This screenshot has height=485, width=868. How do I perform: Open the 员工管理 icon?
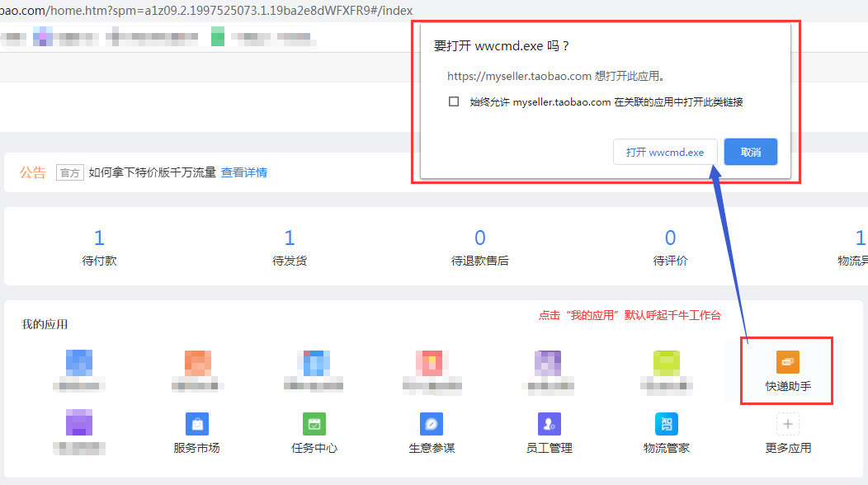point(550,424)
